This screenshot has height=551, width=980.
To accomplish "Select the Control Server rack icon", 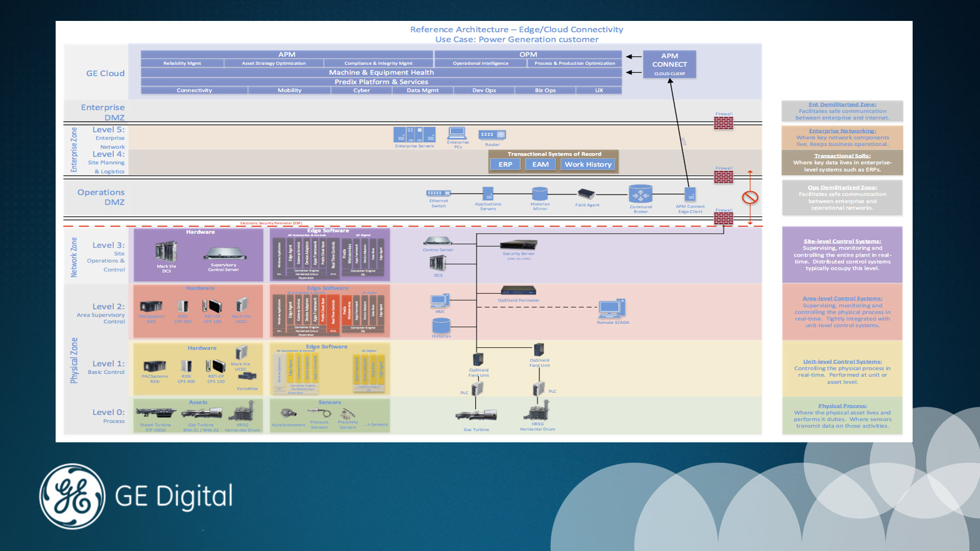I will click(438, 241).
